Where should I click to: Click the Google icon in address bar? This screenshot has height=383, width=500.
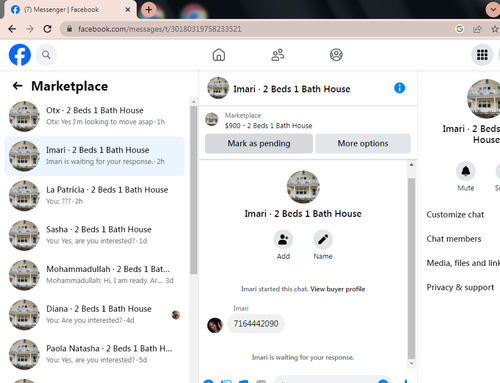[x=460, y=29]
